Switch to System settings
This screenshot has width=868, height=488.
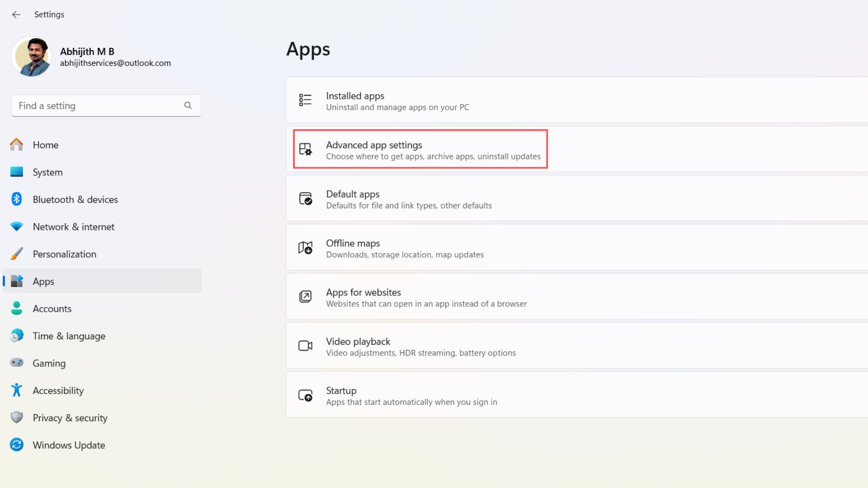point(47,172)
